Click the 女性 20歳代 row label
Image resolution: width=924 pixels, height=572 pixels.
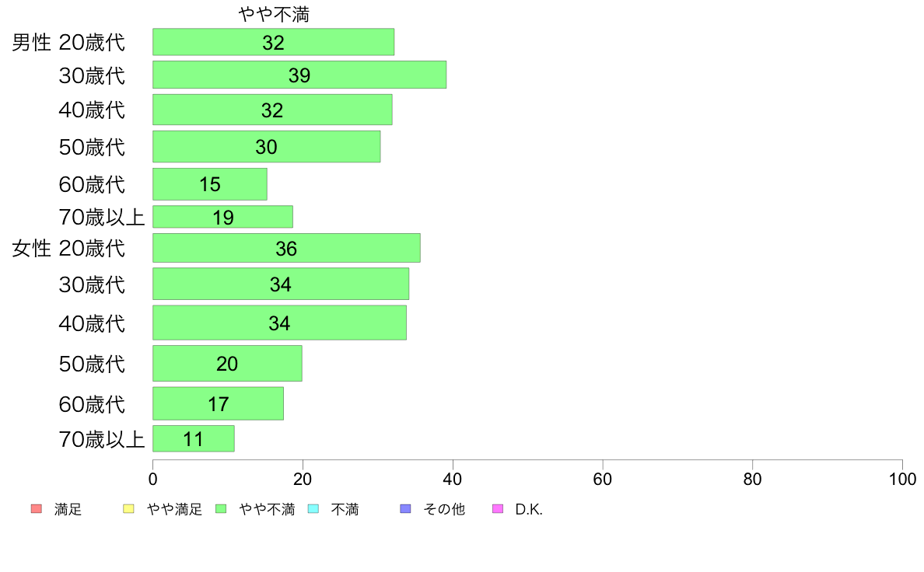pos(68,248)
